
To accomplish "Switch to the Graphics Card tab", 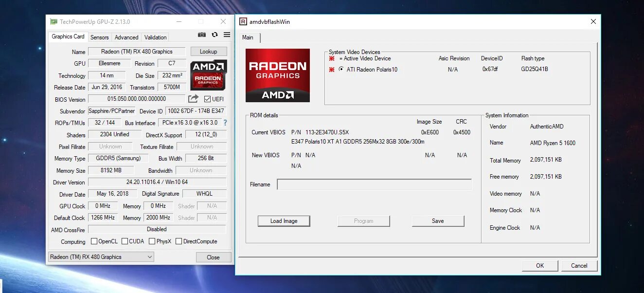I will pyautogui.click(x=68, y=37).
